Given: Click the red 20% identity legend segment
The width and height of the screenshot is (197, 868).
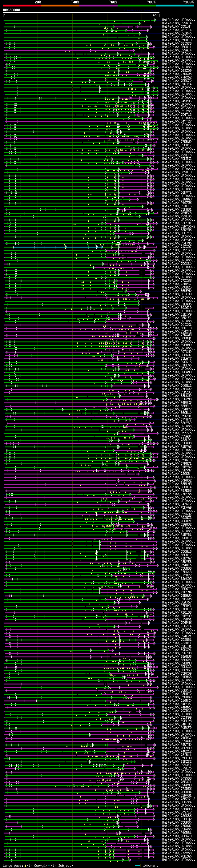Looking at the screenshot, I should pos(22,6).
